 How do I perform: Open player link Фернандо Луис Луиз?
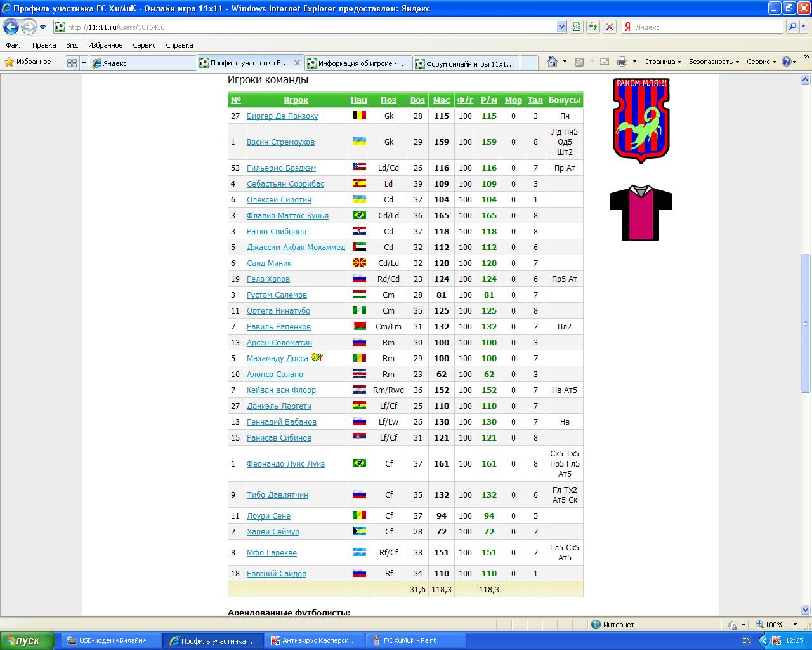pyautogui.click(x=285, y=464)
